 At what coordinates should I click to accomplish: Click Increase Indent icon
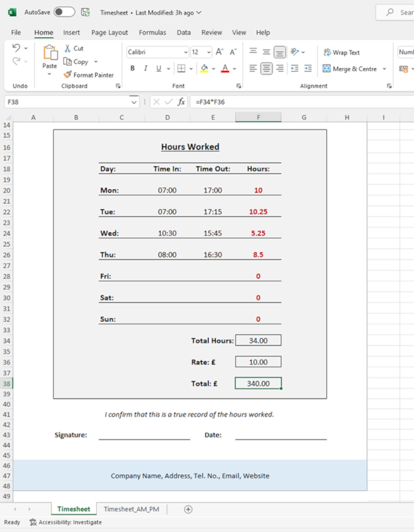(x=308, y=69)
